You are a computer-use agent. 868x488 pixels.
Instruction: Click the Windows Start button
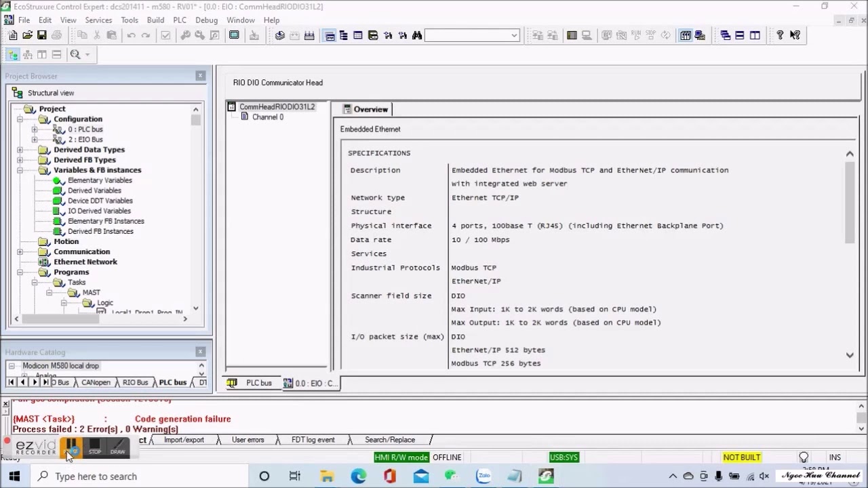pos(14,476)
